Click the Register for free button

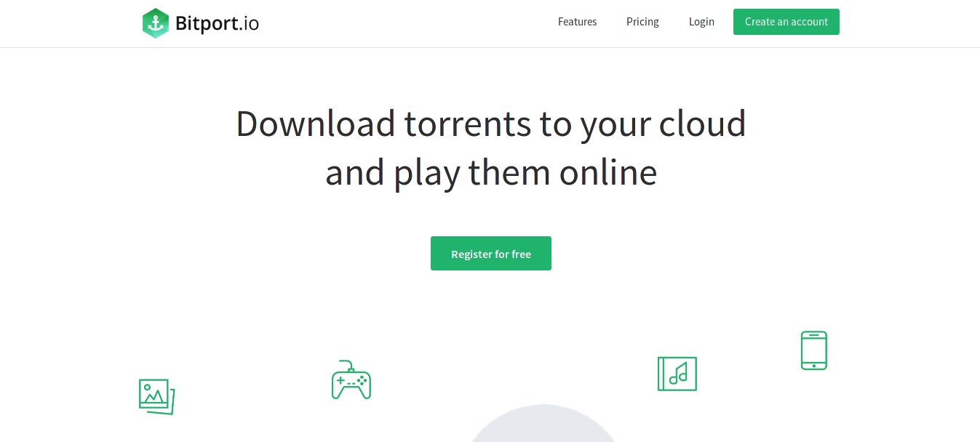point(490,254)
